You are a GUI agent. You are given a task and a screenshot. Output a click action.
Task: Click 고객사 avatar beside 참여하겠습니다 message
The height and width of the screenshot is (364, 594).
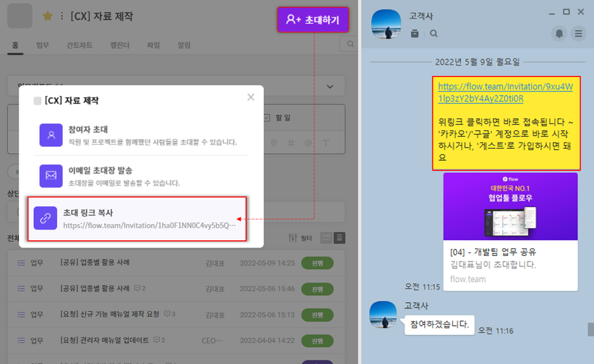coord(383,314)
